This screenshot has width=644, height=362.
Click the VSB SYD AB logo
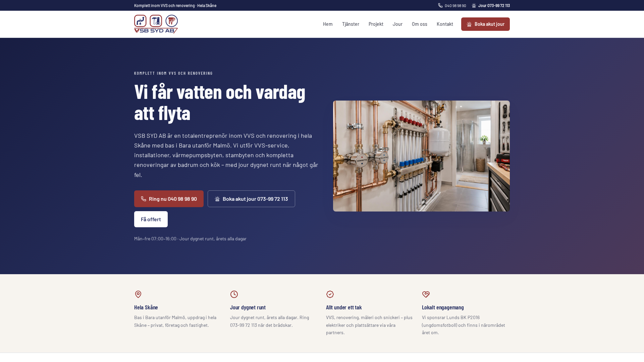156,24
